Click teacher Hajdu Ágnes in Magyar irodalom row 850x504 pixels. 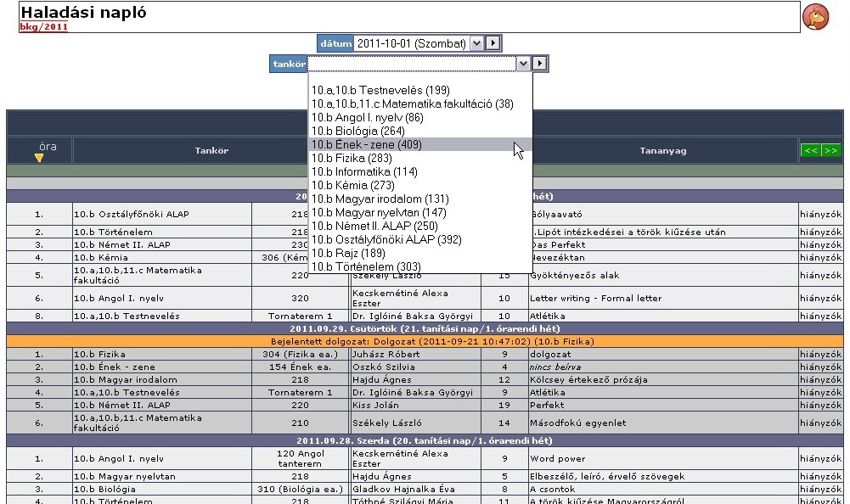click(x=381, y=379)
